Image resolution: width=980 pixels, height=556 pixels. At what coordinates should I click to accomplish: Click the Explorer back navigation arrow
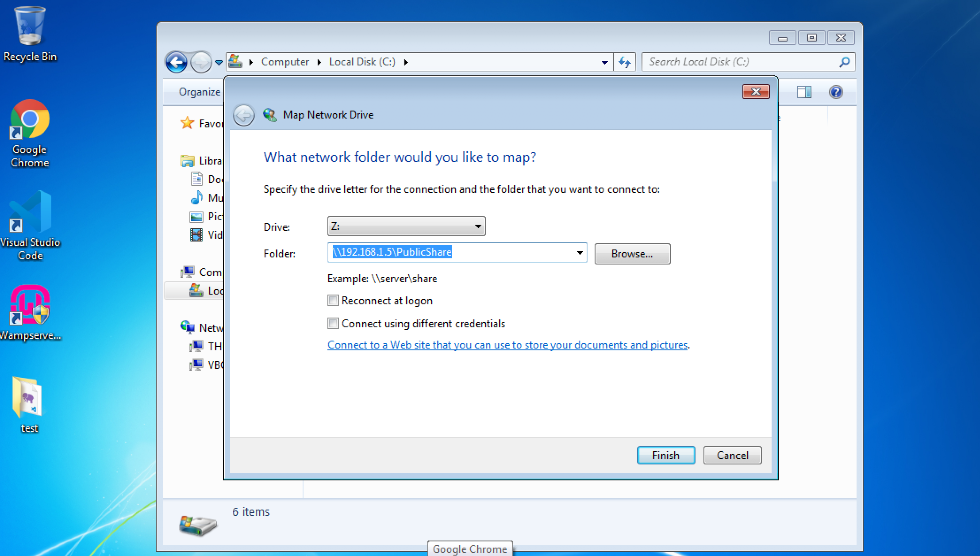(177, 62)
